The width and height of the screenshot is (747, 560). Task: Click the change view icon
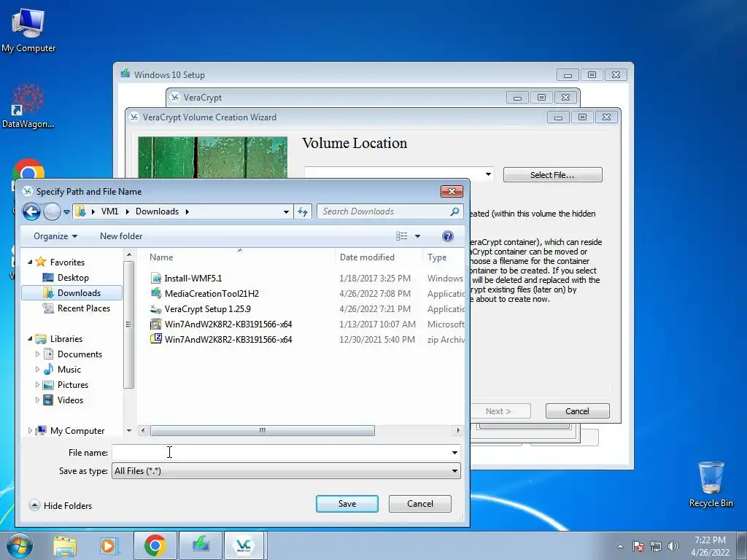coord(402,236)
